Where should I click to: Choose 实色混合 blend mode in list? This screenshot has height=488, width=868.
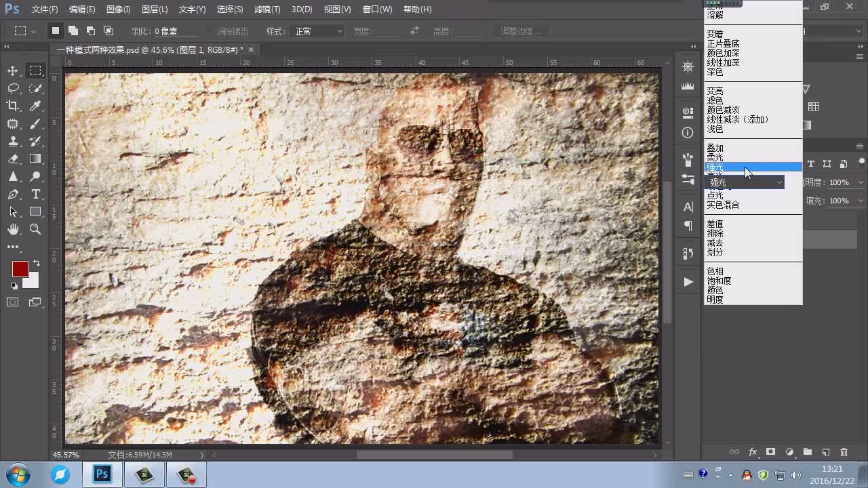pos(753,205)
